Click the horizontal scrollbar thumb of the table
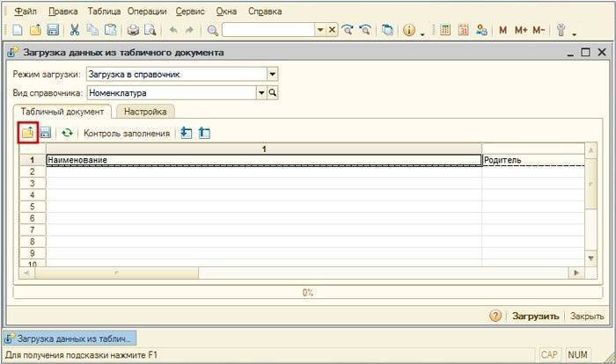This screenshot has width=616, height=364. click(x=116, y=272)
